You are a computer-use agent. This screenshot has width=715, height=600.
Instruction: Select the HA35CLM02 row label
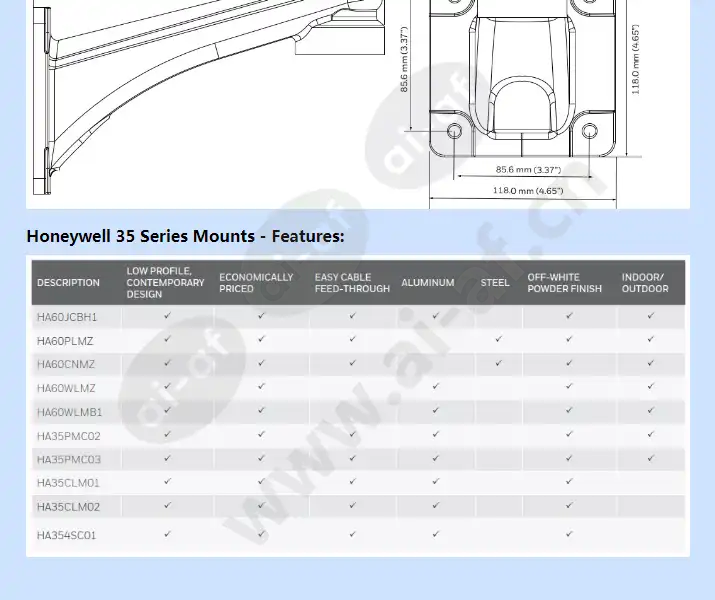(x=68, y=507)
